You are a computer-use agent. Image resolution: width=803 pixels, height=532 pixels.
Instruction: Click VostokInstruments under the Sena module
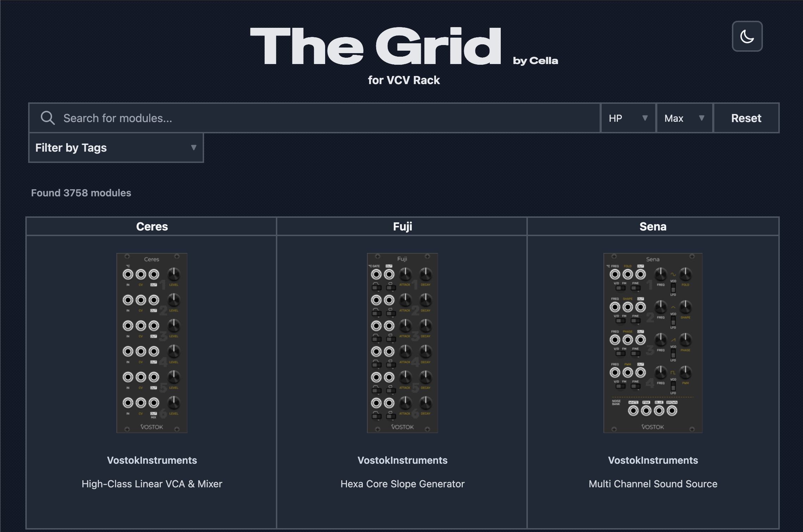coord(653,460)
